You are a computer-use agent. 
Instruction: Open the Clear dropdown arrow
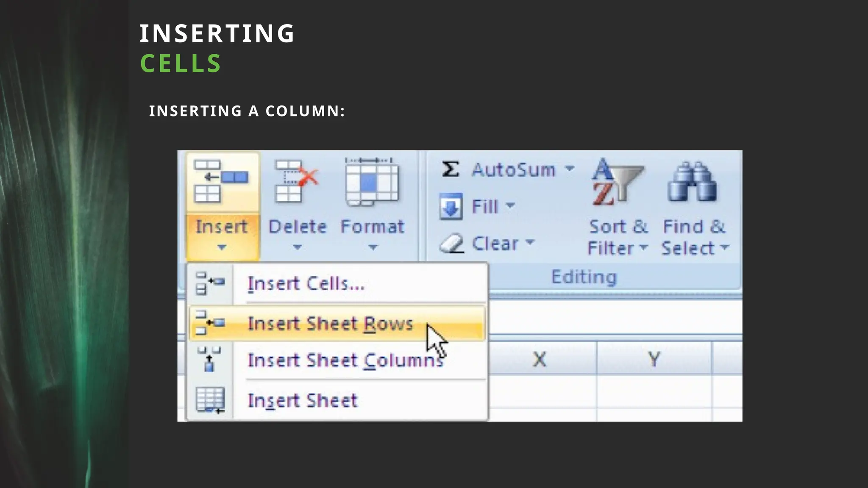point(530,242)
